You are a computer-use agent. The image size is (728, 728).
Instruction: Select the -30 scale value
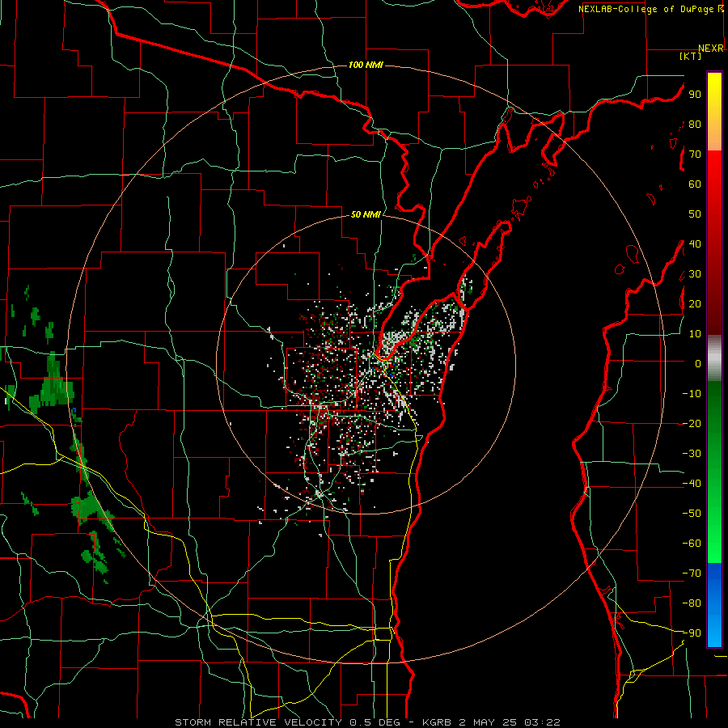click(692, 454)
